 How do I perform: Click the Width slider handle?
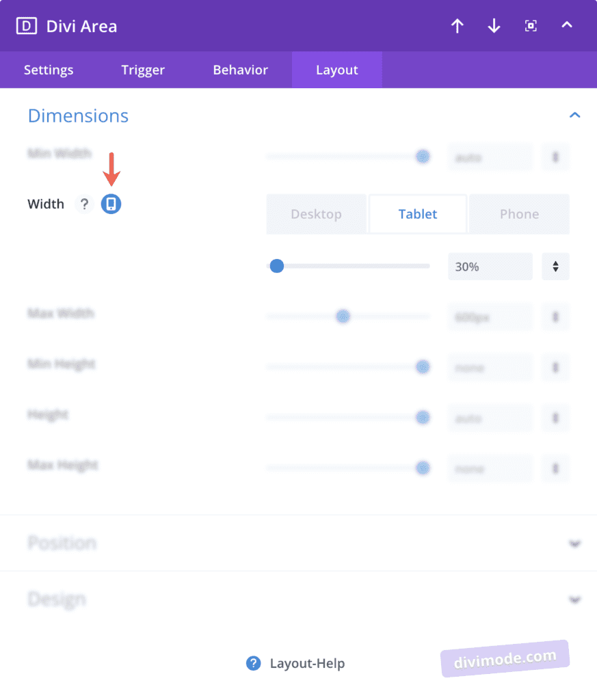coord(277,266)
